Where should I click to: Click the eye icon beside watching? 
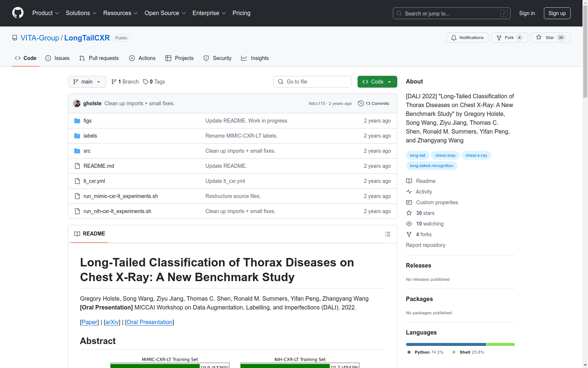409,224
